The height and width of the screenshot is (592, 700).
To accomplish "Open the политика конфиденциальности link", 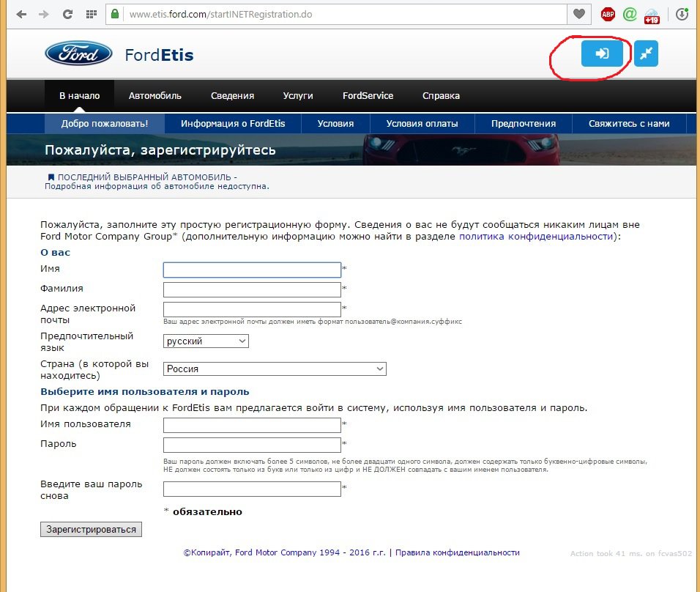I will (x=536, y=237).
